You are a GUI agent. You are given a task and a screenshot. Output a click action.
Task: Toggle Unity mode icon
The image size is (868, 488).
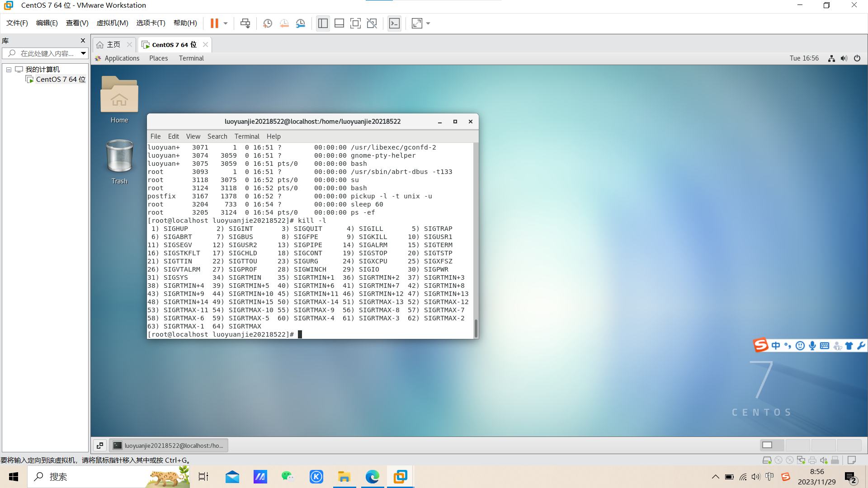coord(372,23)
